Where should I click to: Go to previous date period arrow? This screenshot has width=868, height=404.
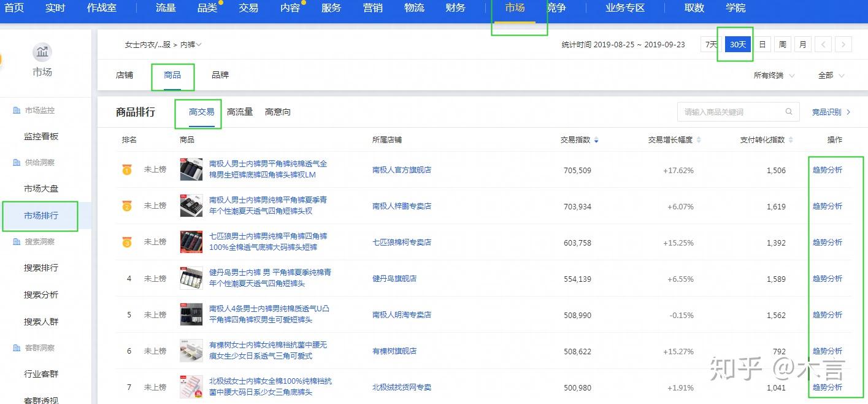click(x=823, y=45)
